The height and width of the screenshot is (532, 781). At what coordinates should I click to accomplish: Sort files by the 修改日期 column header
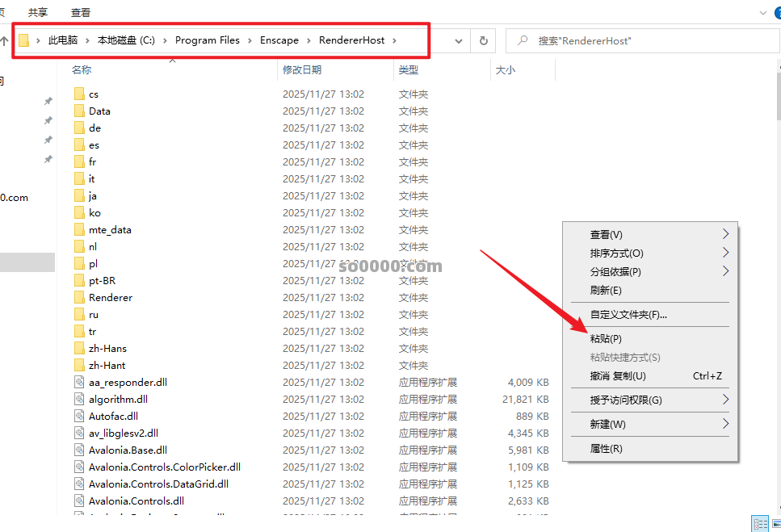click(x=302, y=70)
